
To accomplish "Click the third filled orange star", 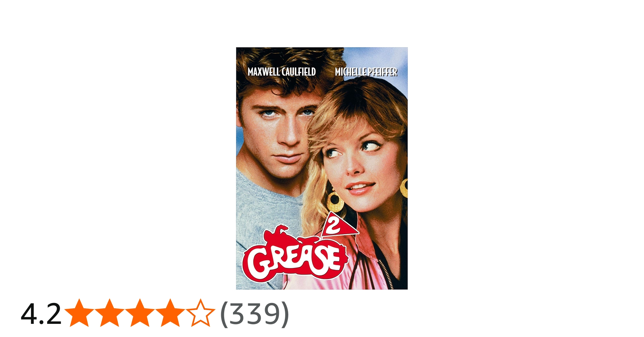I will pyautogui.click(x=140, y=313).
